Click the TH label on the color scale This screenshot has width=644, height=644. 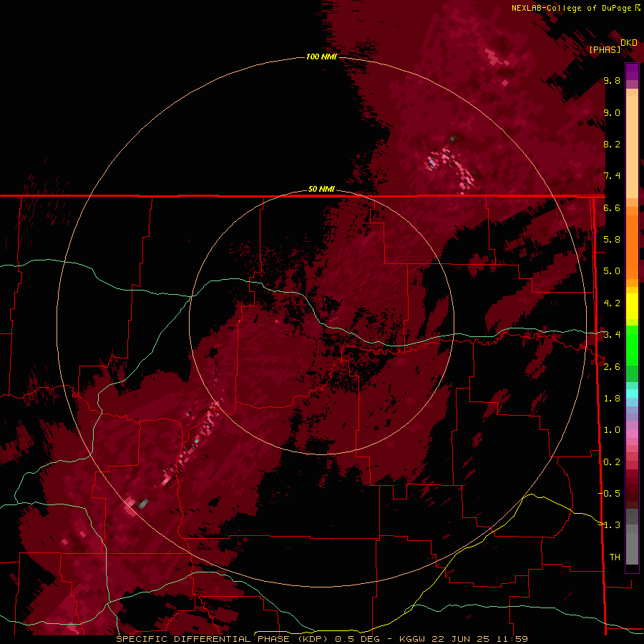coord(615,557)
